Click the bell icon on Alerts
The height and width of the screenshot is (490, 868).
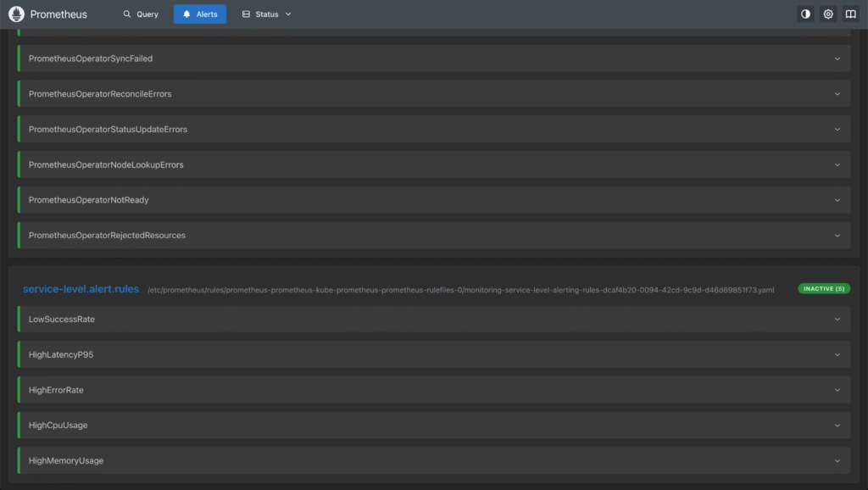click(x=186, y=14)
